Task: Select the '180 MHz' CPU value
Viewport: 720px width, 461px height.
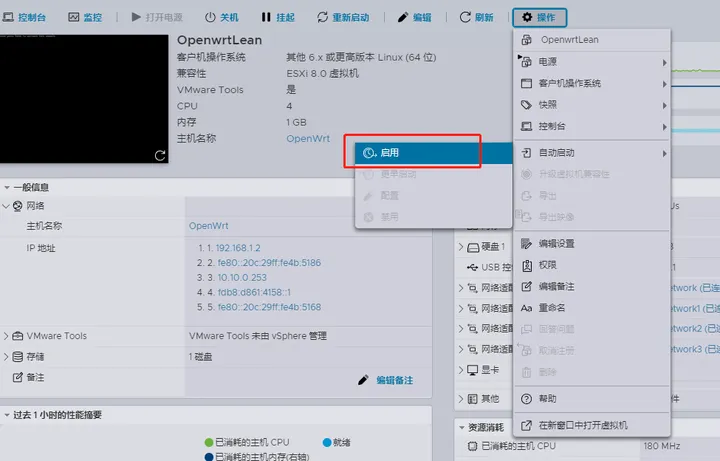Action: (x=662, y=446)
